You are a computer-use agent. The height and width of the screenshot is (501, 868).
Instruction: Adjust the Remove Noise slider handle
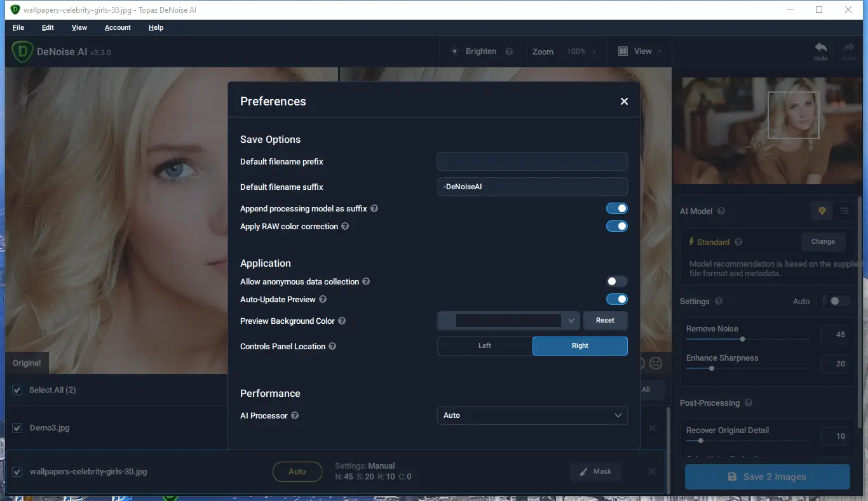(x=742, y=339)
